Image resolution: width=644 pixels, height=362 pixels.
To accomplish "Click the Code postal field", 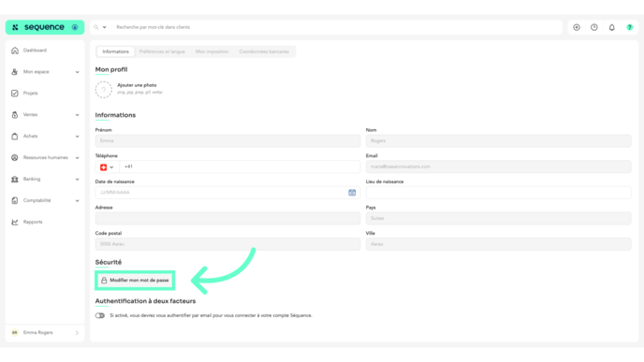I will pyautogui.click(x=227, y=244).
